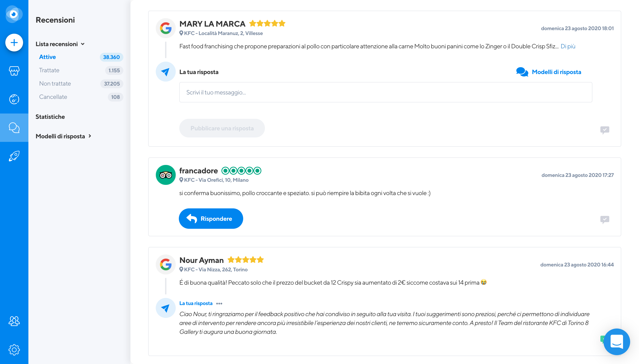Open options dots next to La tua risposta
The height and width of the screenshot is (364, 639).
tap(219, 303)
